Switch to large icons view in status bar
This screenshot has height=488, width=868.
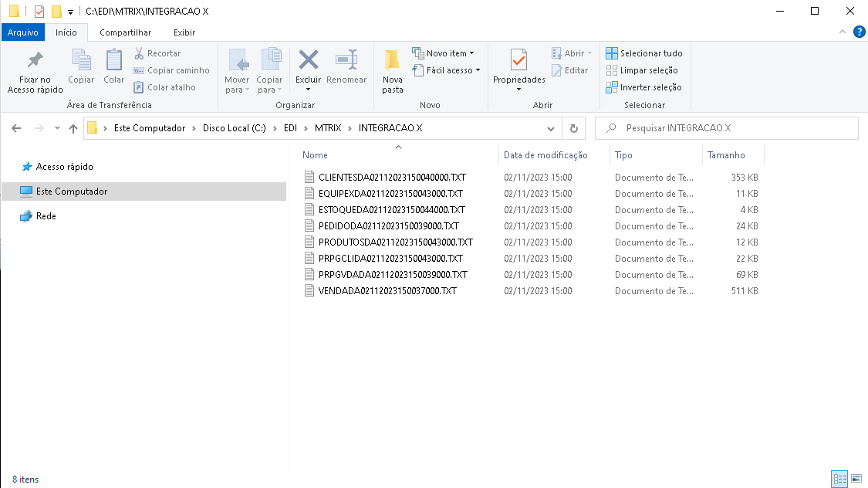856,480
